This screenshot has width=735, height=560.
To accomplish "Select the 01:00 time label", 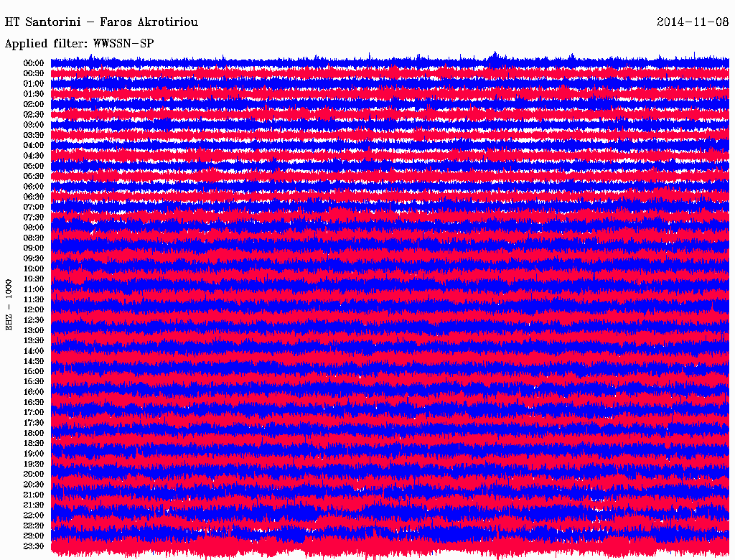I will 34,83.
